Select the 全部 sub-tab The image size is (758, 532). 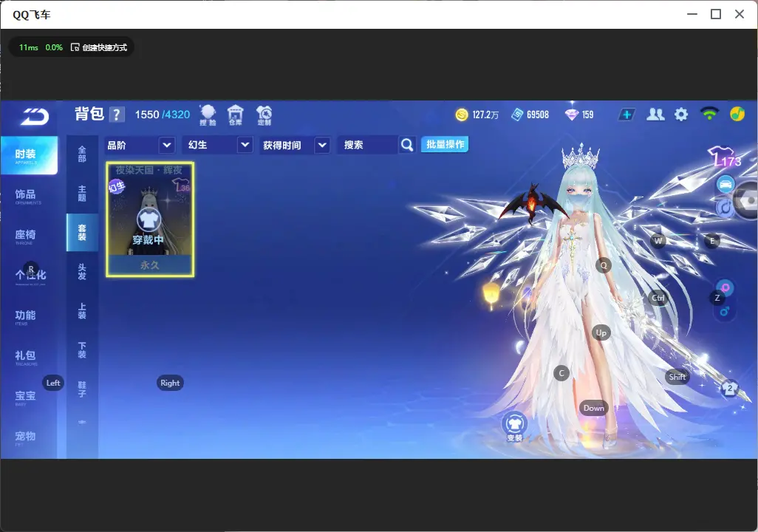pyautogui.click(x=82, y=154)
